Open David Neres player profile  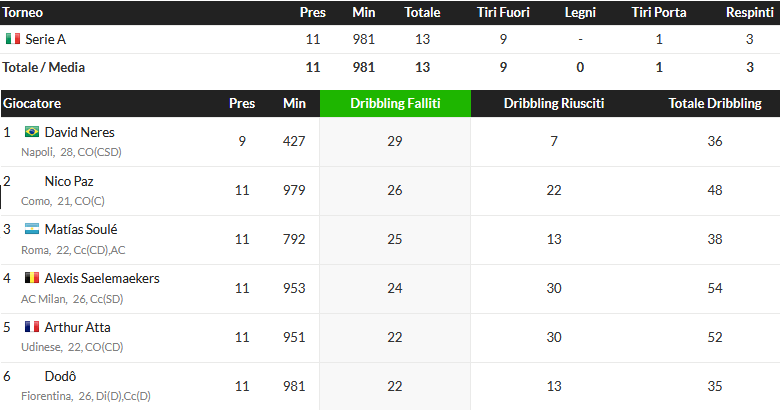tap(80, 132)
